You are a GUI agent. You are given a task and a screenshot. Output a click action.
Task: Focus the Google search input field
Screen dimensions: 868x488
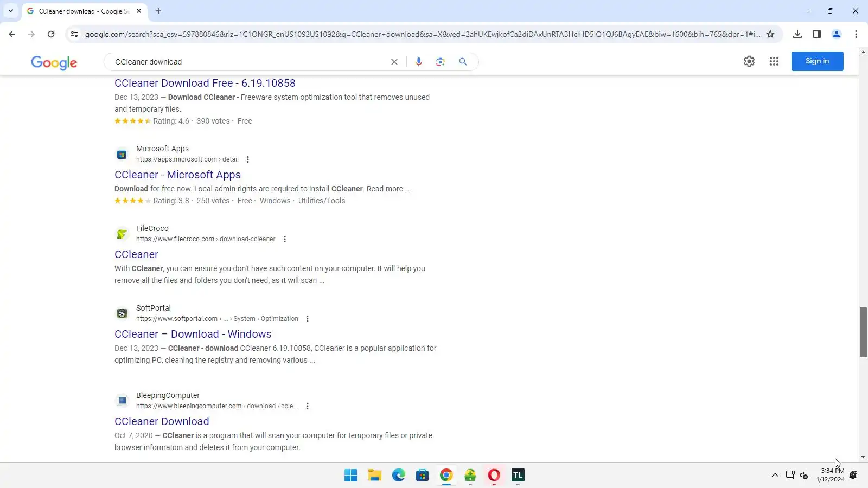pos(250,62)
